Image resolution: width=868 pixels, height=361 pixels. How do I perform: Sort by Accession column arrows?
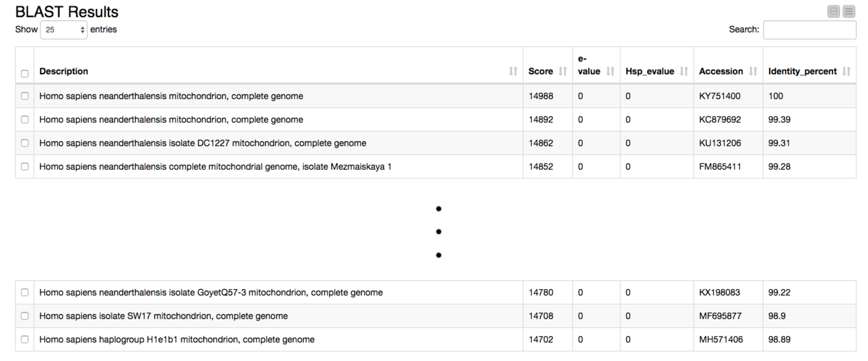(x=753, y=71)
